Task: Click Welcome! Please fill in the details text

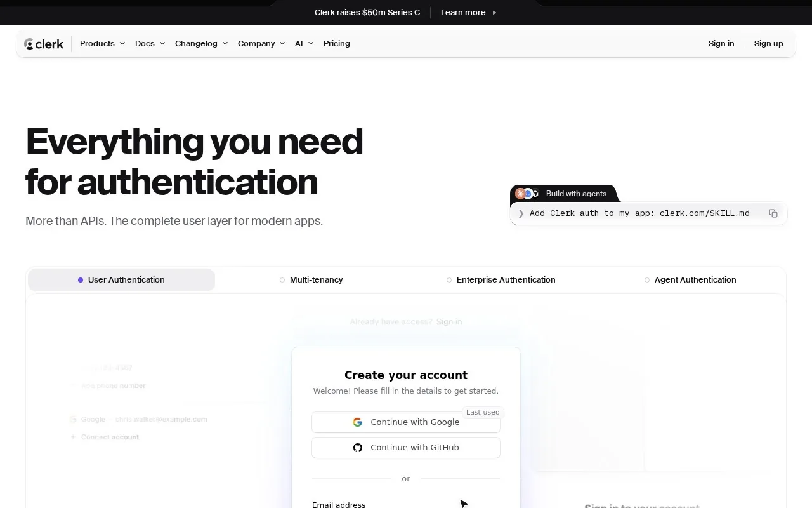Action: 406,391
